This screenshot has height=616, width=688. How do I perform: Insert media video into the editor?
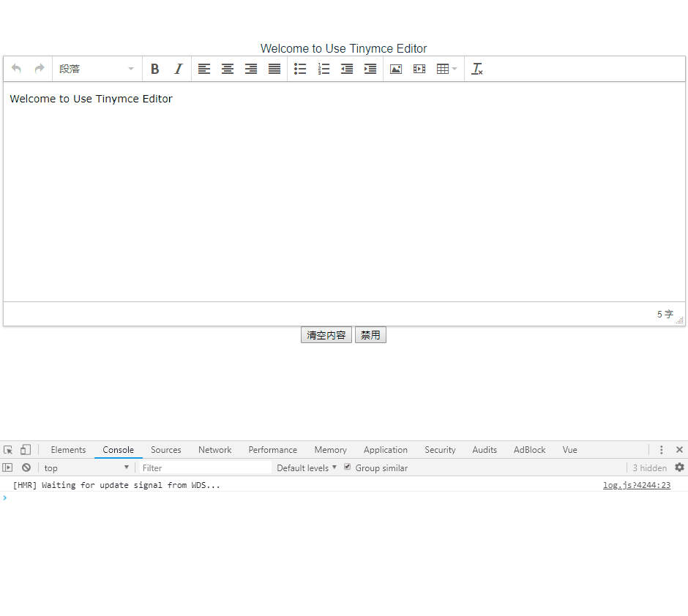(x=419, y=69)
